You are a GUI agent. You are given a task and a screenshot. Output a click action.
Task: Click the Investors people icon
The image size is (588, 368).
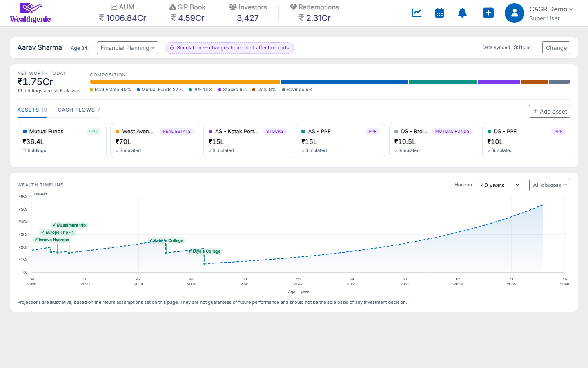click(x=233, y=7)
